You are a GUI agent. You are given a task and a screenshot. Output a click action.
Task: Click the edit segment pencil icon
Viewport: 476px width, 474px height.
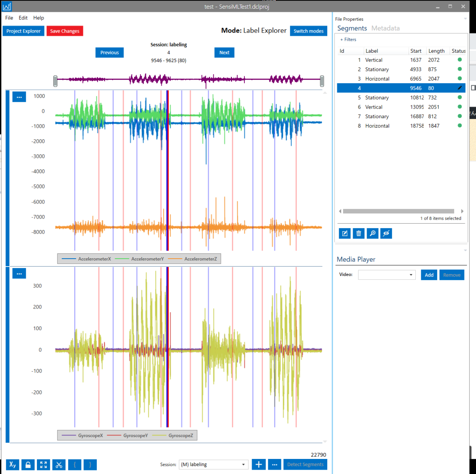click(345, 233)
